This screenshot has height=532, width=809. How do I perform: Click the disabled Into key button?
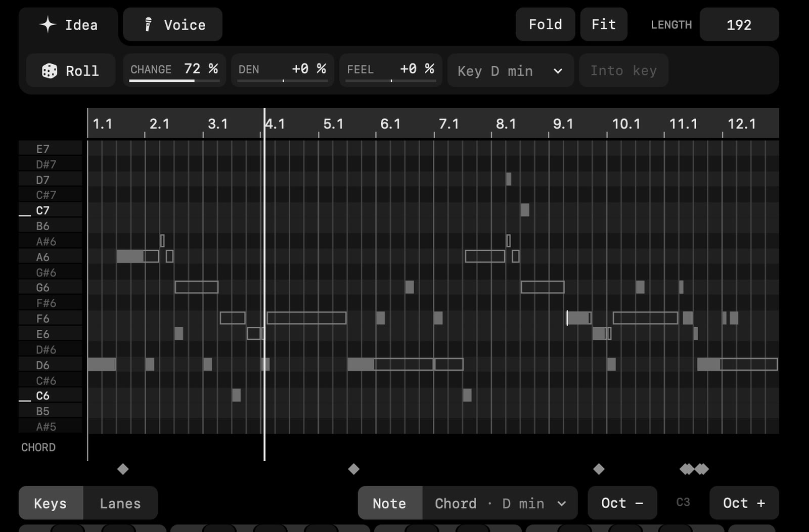(x=623, y=71)
